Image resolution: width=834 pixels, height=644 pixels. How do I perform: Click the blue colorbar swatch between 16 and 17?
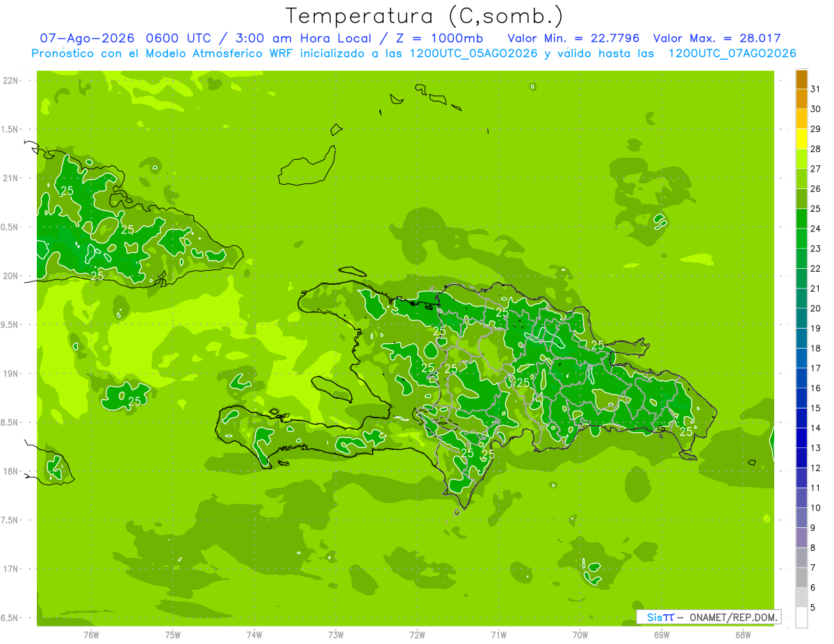(x=801, y=378)
